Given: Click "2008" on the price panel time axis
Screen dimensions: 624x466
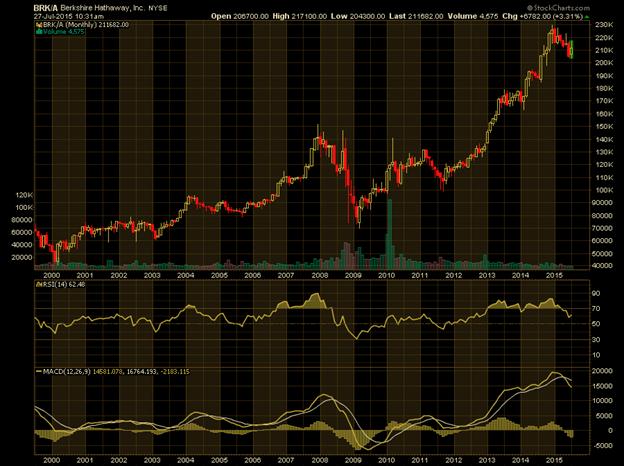Looking at the screenshot, I should point(320,275).
